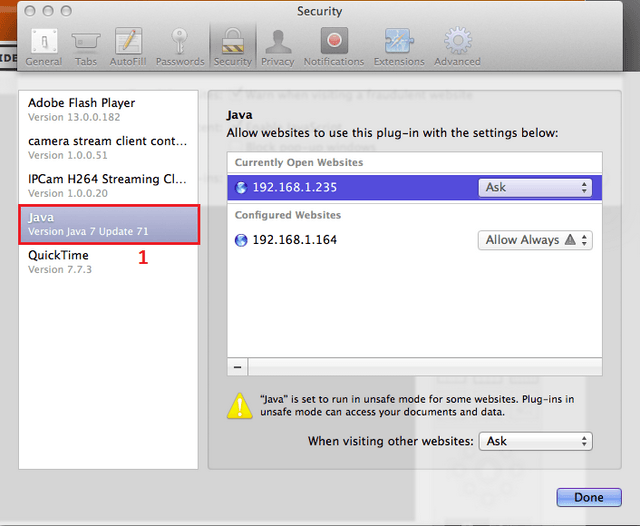Open Ask dropdown for 192.168.1.235
The height and width of the screenshot is (526, 640).
tap(535, 187)
